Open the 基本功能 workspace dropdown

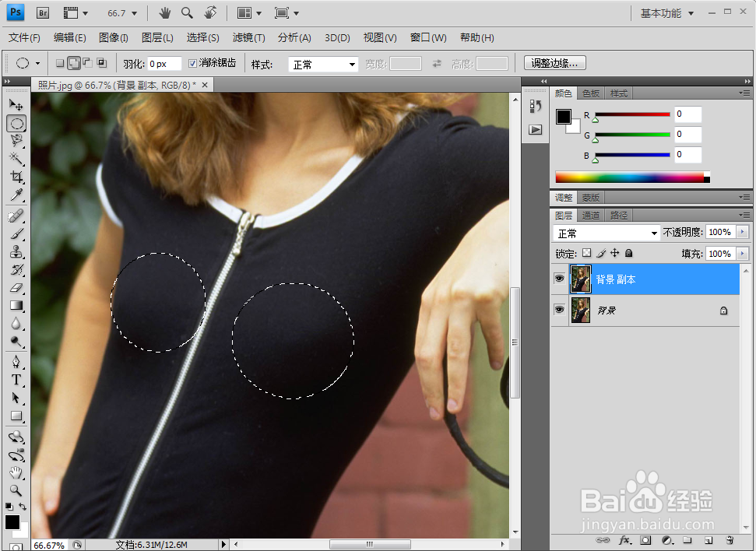(x=666, y=13)
